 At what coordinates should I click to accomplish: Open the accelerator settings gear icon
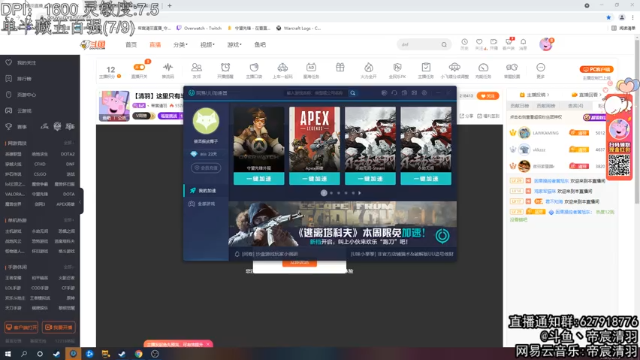[x=424, y=93]
